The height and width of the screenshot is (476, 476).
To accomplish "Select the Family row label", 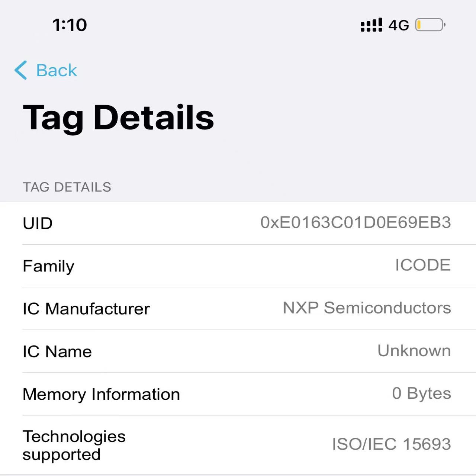I will (48, 266).
